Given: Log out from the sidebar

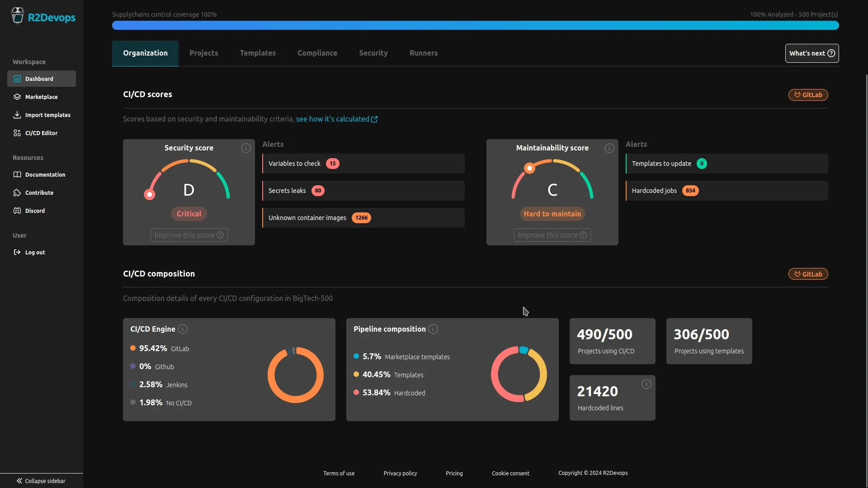Looking at the screenshot, I should tap(35, 252).
